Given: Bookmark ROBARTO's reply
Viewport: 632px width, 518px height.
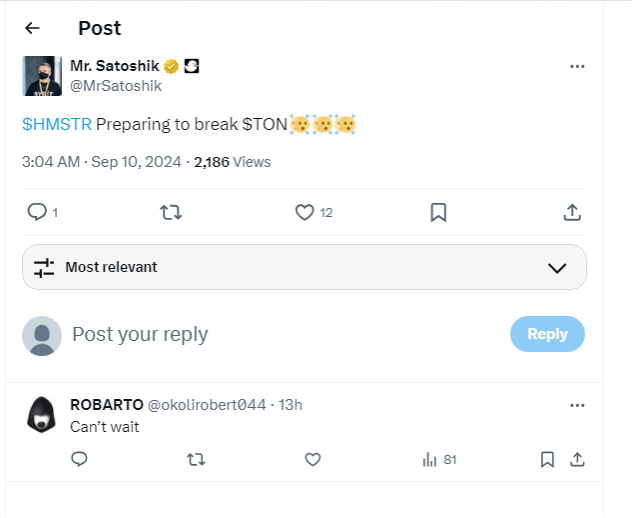Looking at the screenshot, I should point(547,459).
